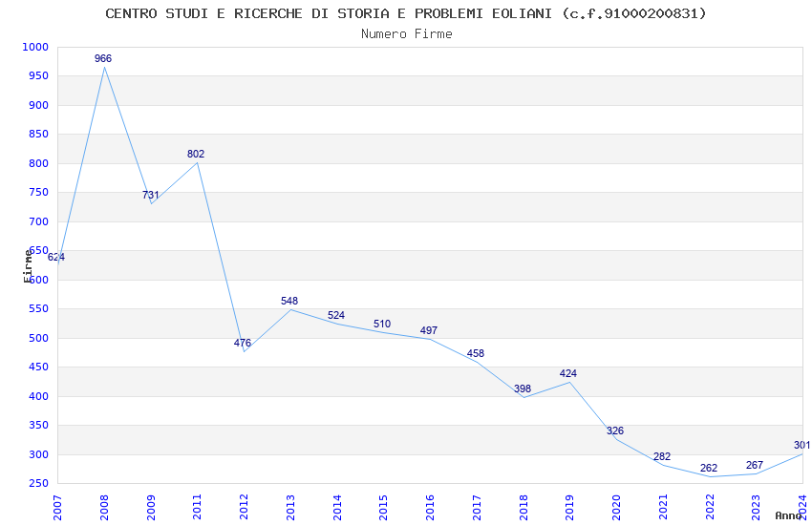The height and width of the screenshot is (525, 812).
Task: Select data label 497
Action: [x=429, y=330]
